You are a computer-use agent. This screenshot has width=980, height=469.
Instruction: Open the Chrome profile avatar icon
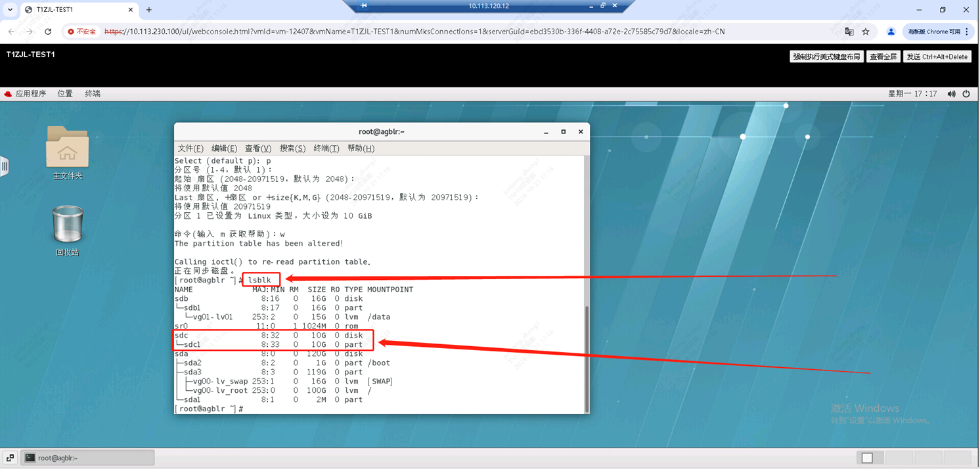point(891,32)
